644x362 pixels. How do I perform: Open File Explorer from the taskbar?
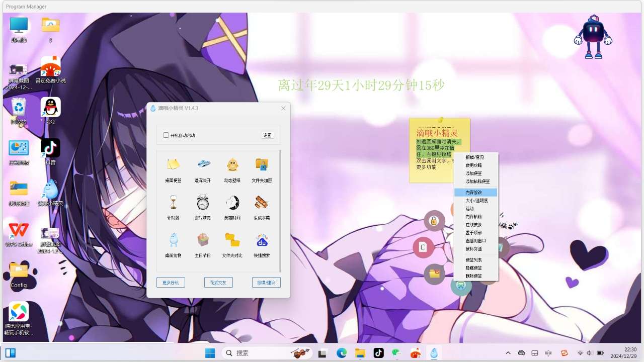360,353
